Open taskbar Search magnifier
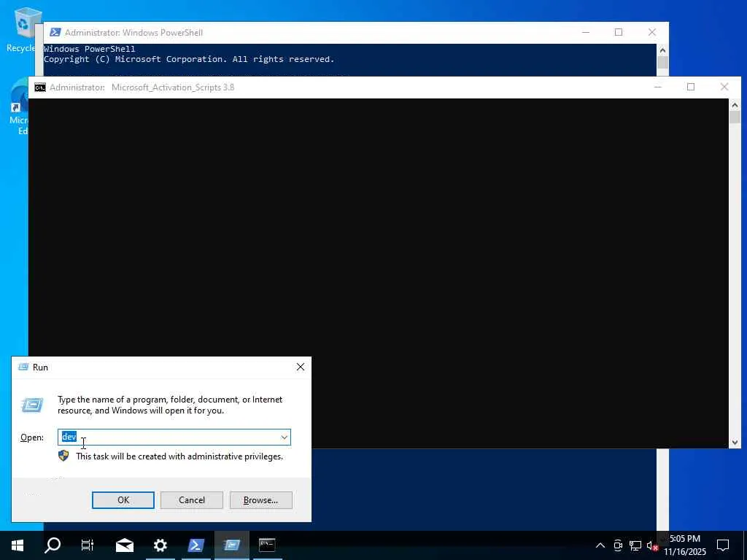 click(53, 545)
